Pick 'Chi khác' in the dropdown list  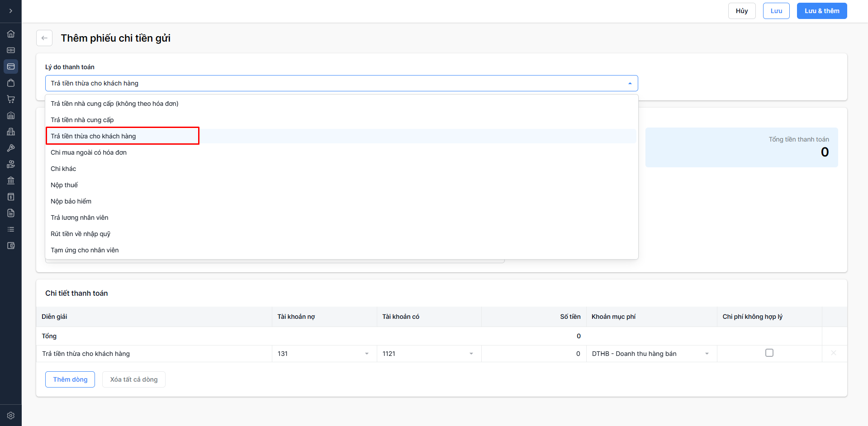point(63,169)
